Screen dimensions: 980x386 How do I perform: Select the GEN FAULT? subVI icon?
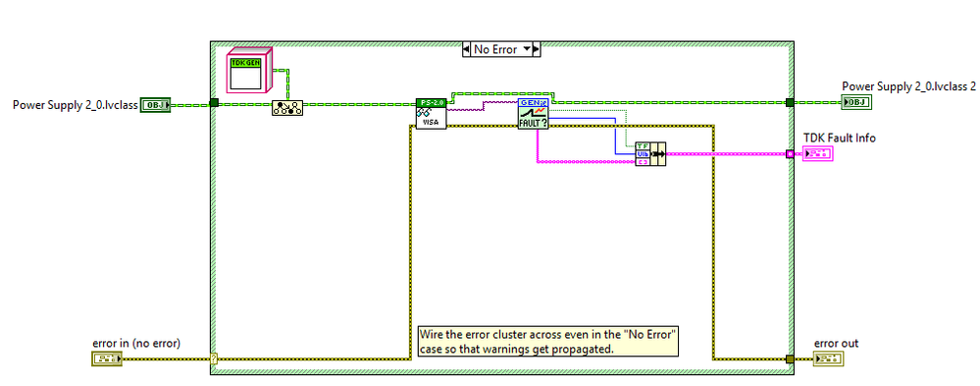(533, 114)
